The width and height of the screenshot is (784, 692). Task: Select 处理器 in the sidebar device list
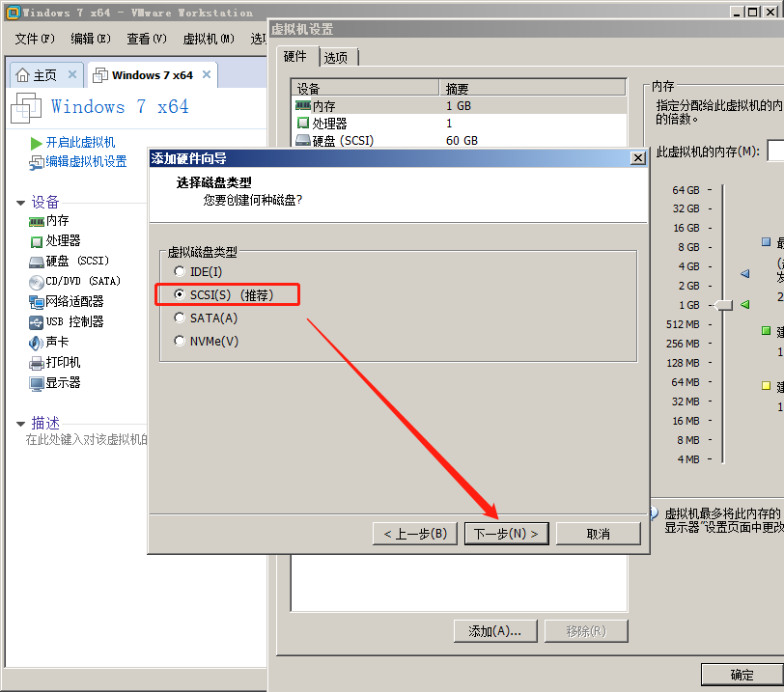coord(63,241)
